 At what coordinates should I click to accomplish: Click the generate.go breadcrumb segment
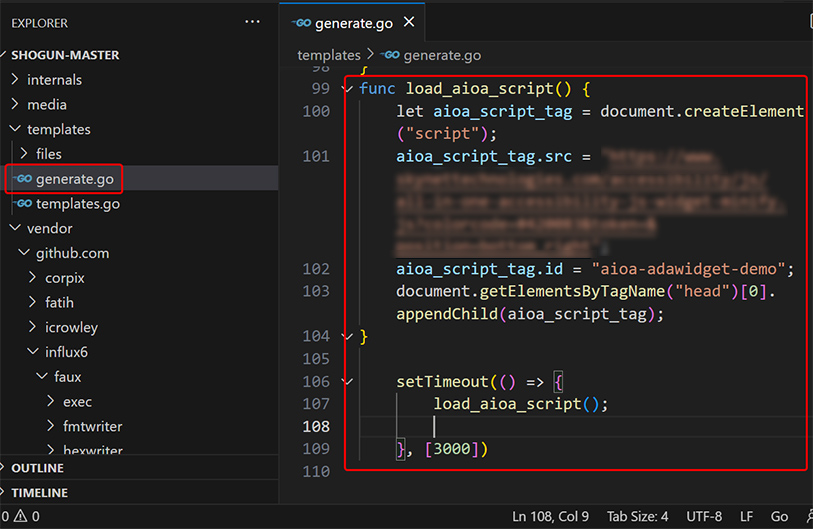pos(442,55)
